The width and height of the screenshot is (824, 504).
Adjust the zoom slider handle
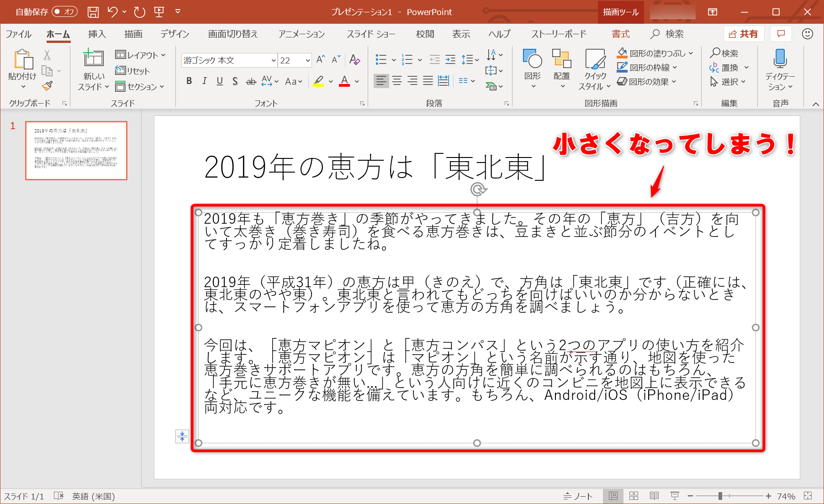[720, 496]
